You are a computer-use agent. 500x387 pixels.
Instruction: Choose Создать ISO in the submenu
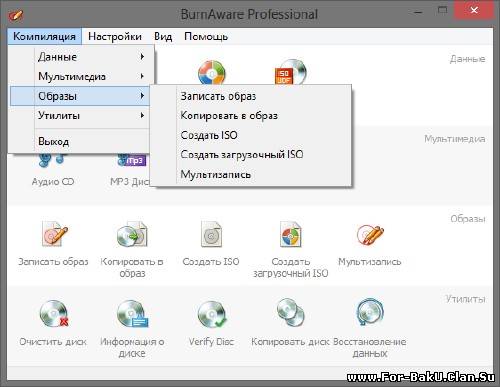point(252,135)
